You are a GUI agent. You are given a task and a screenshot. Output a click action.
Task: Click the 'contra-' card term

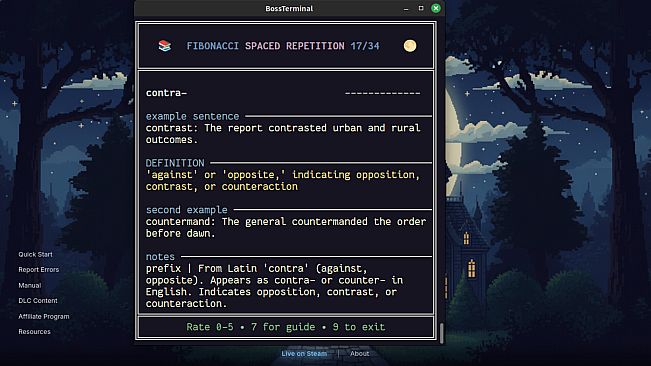(166, 93)
